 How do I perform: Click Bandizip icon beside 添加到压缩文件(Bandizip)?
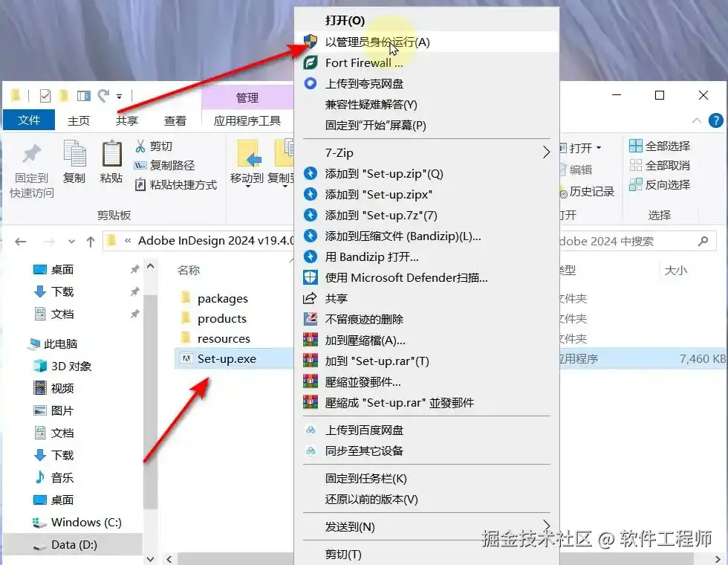(311, 236)
